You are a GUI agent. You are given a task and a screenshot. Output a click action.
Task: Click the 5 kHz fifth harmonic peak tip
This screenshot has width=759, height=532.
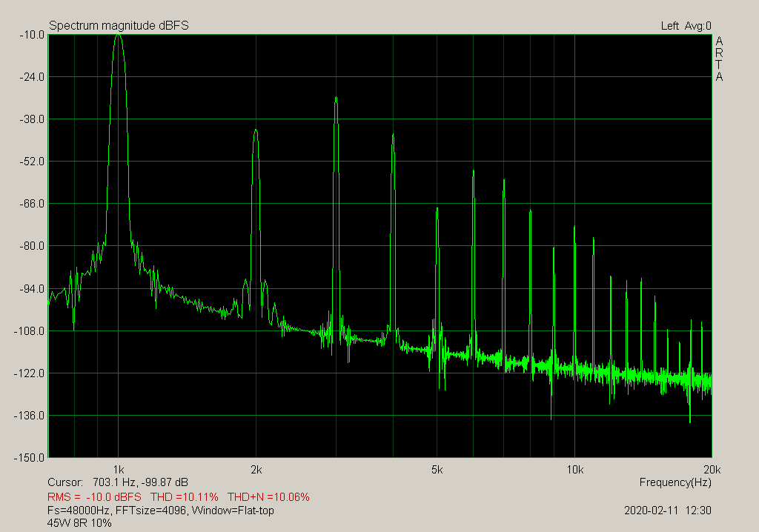437,209
